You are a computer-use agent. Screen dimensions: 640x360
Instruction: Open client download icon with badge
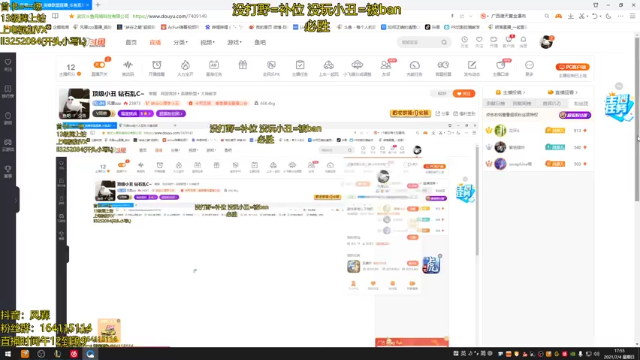pyautogui.click(x=509, y=42)
